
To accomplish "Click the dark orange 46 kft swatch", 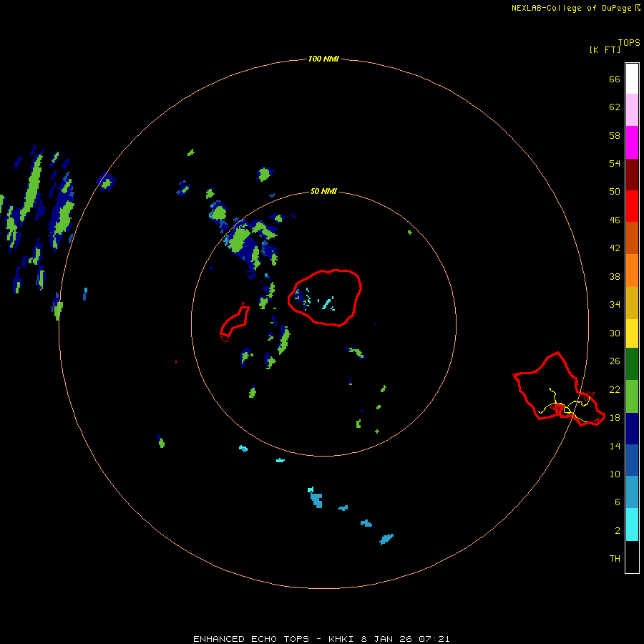I will point(632,238).
